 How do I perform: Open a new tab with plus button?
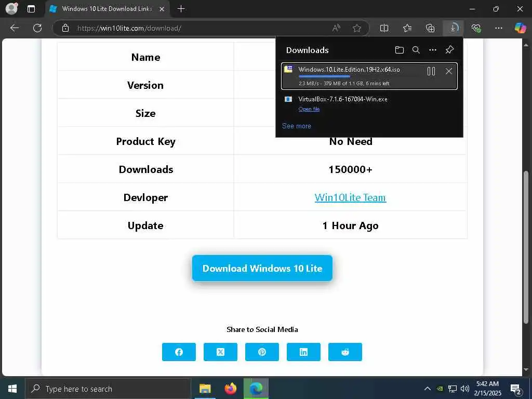[181, 9]
